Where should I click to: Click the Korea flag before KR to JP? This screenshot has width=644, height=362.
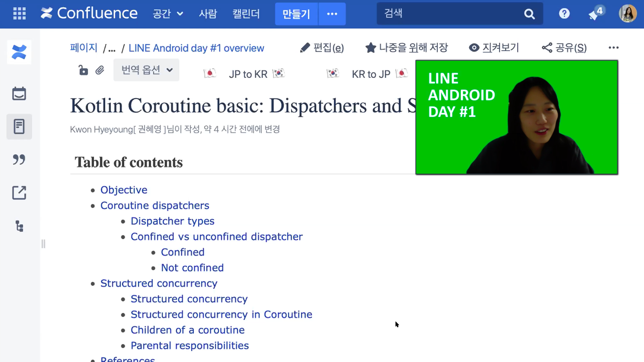(x=333, y=73)
